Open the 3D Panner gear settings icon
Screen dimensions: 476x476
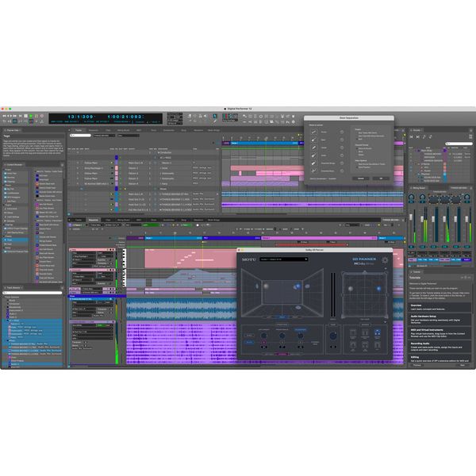(x=385, y=260)
